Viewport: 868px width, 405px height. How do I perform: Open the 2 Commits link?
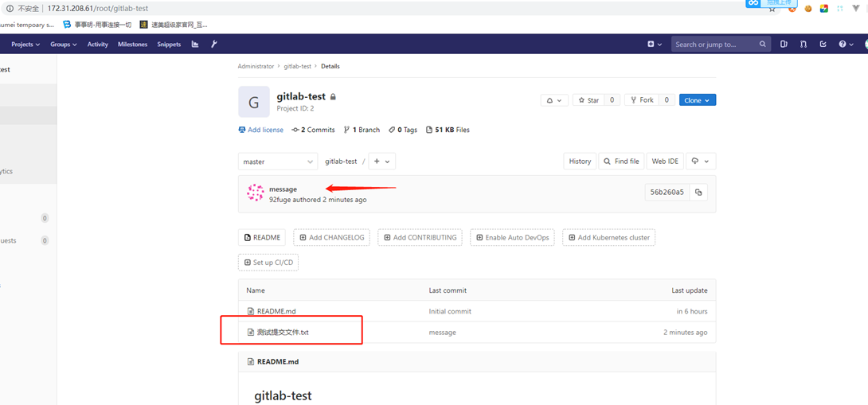(314, 130)
